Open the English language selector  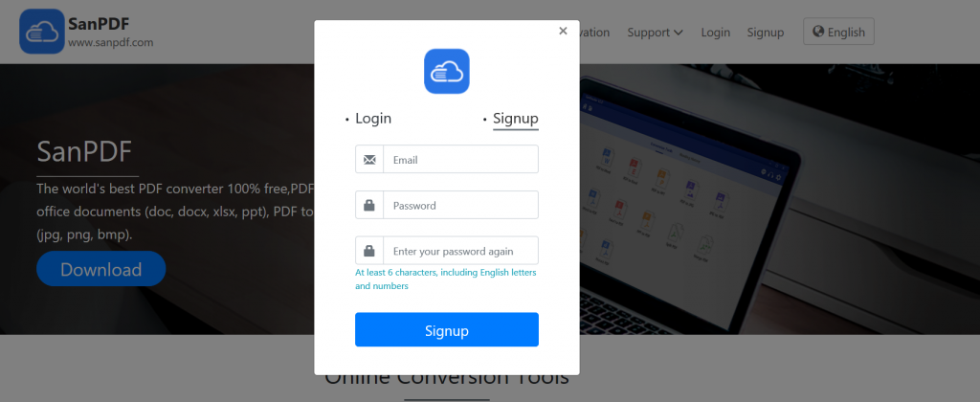coord(838,32)
